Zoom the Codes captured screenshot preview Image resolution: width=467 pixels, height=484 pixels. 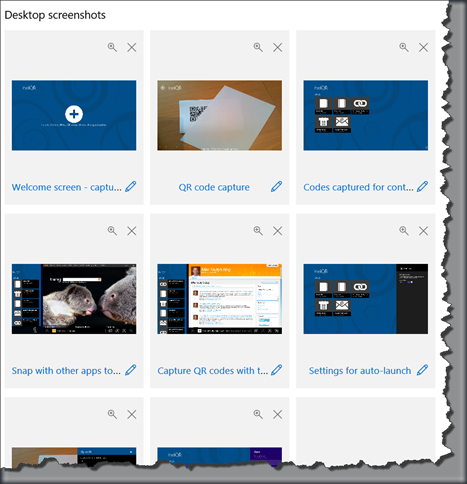(404, 47)
